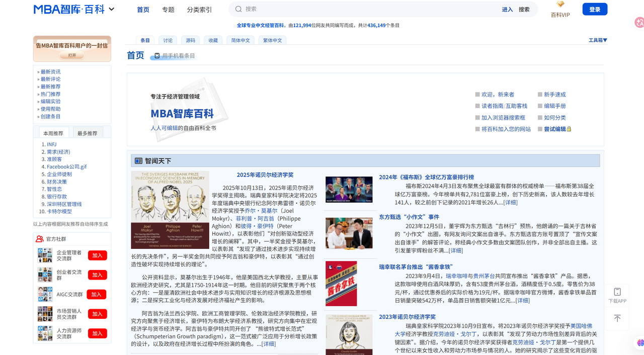Open the 卡特尔模型 entry
644x355 pixels.
click(59, 212)
